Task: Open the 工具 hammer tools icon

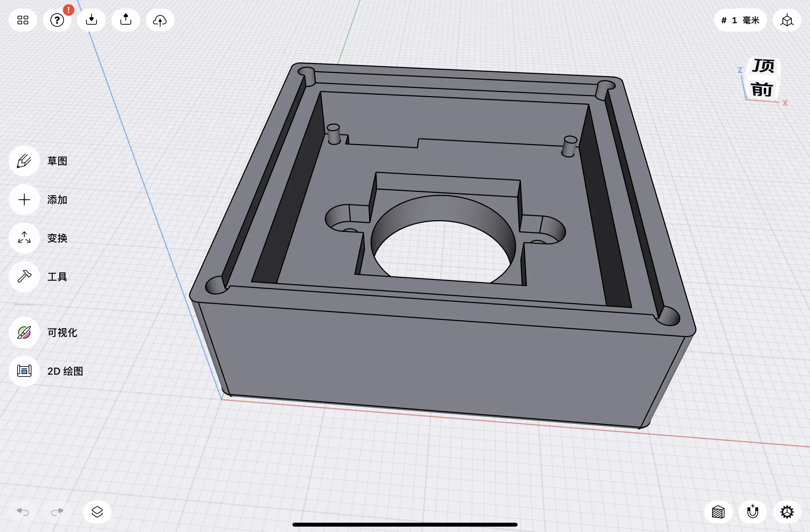Action: point(24,276)
